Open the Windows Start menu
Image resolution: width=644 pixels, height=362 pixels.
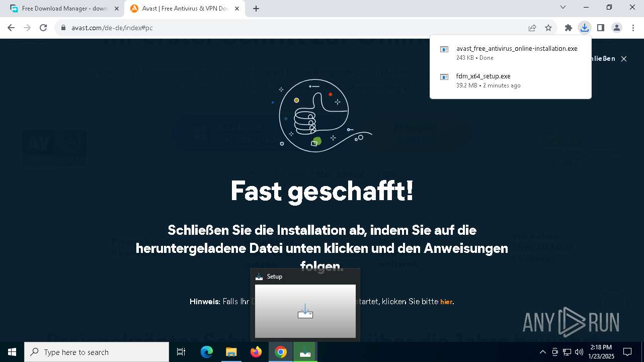click(12, 352)
